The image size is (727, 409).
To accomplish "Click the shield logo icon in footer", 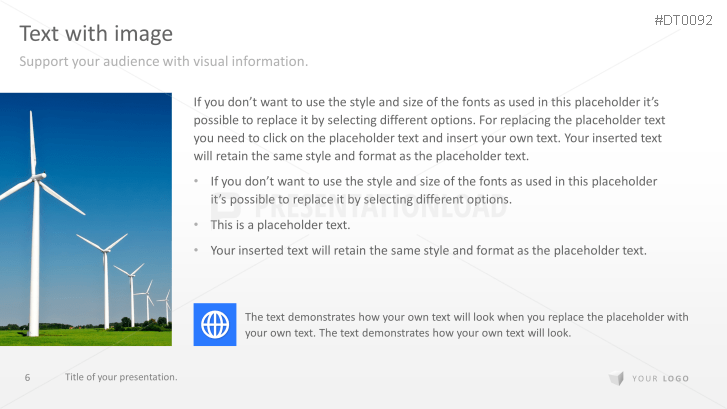I will (x=615, y=378).
